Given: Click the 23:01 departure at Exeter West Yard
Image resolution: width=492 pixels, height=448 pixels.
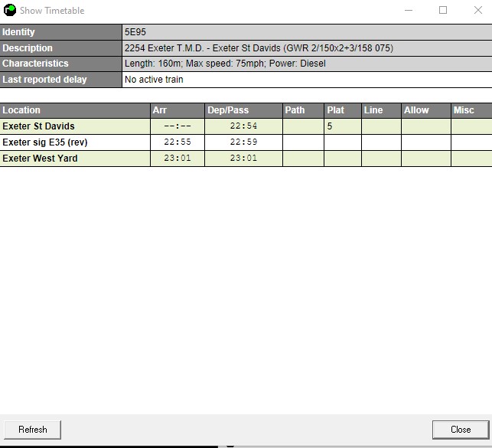Looking at the screenshot, I should click(243, 159).
